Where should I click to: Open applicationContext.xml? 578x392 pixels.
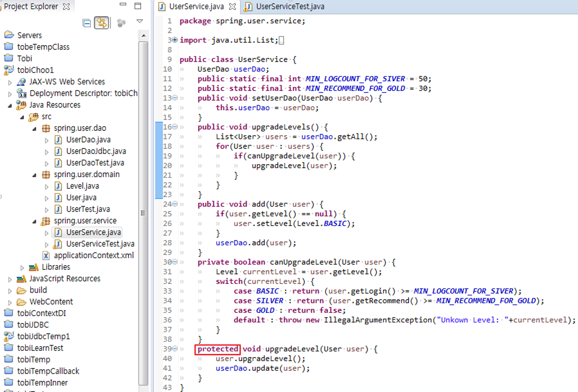tap(94, 255)
